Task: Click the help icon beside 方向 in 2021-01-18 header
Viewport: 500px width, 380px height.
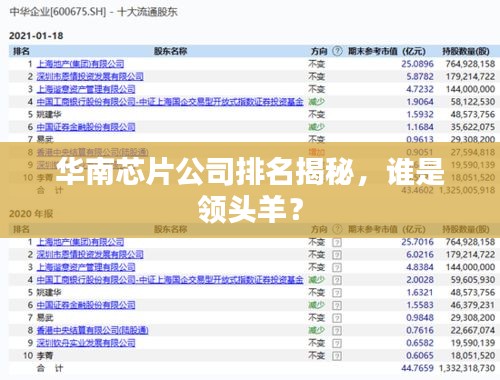Action: tap(337, 51)
